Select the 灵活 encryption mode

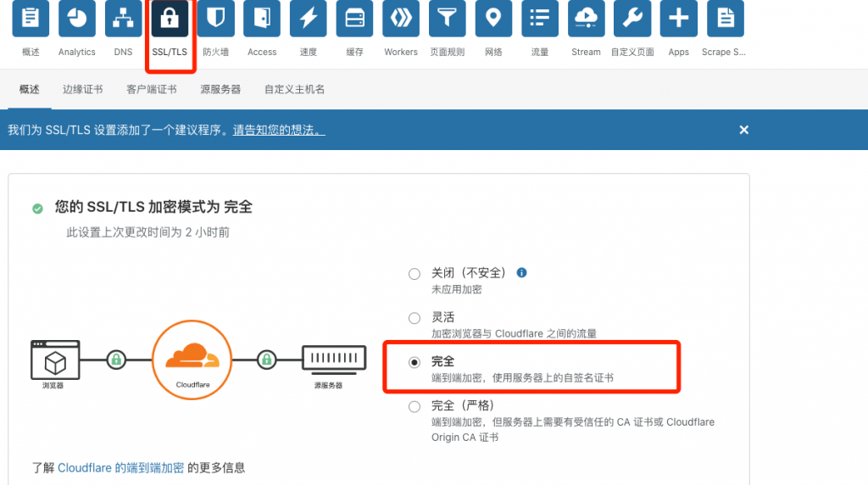point(415,318)
